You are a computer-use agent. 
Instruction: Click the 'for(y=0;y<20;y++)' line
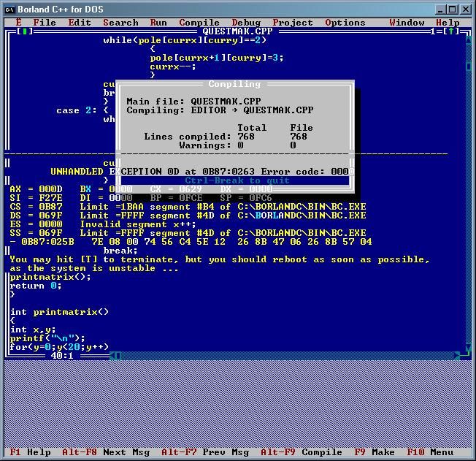point(59,347)
